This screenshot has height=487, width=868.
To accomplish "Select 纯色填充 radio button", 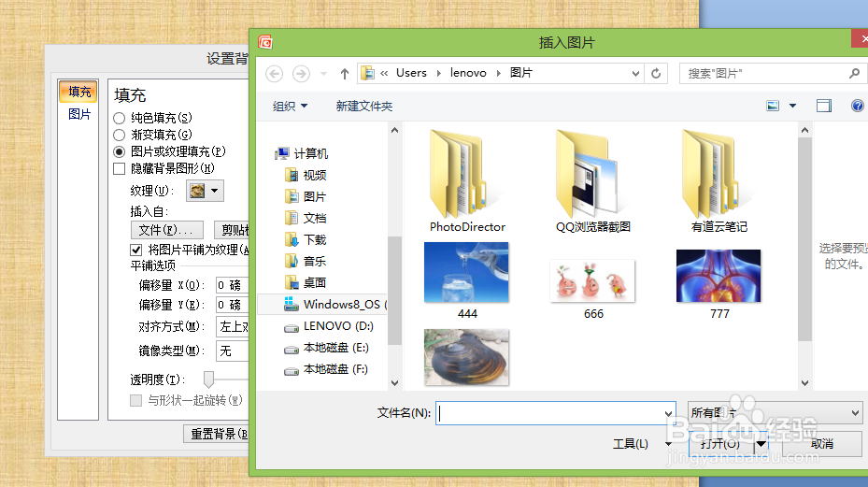I will tap(119, 118).
